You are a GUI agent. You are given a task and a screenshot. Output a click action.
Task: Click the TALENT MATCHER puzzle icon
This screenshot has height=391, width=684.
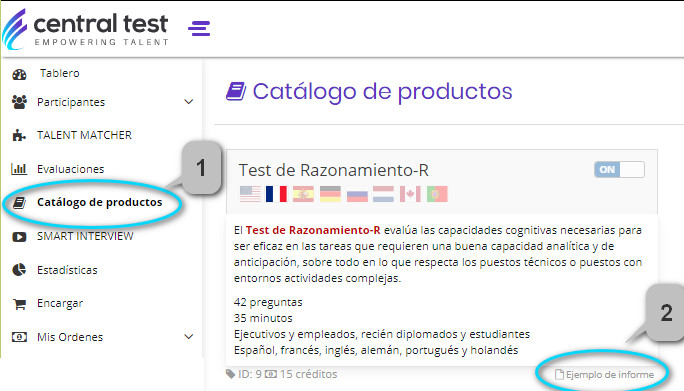click(19, 135)
